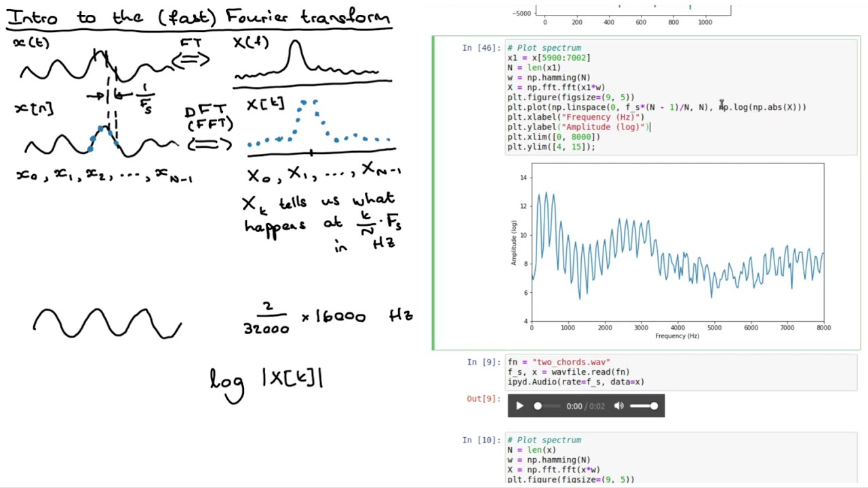Click the "Frequency (Hz)" plot axis label
The image size is (868, 488).
(x=677, y=336)
